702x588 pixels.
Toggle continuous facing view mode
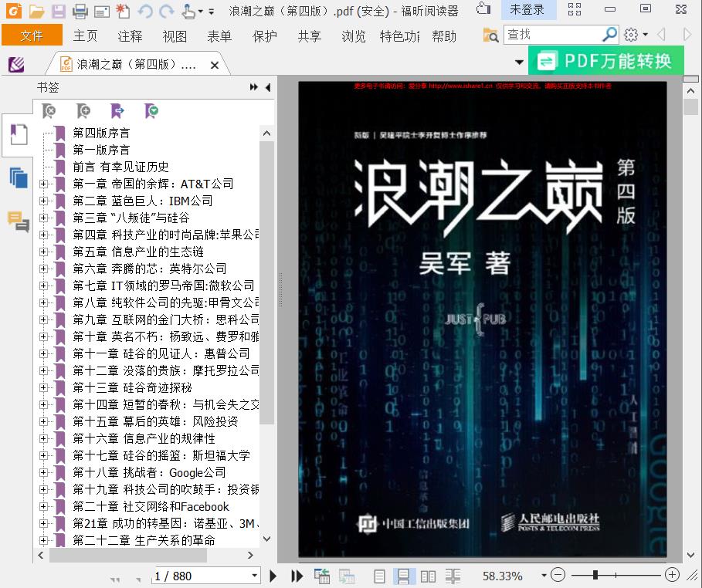(453, 576)
